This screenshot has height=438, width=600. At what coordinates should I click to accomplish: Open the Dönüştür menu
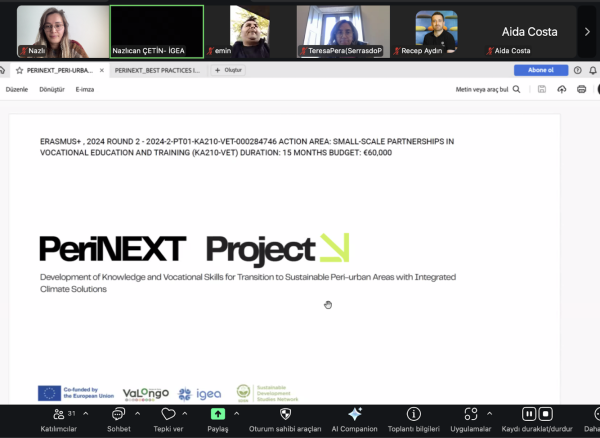(52, 89)
